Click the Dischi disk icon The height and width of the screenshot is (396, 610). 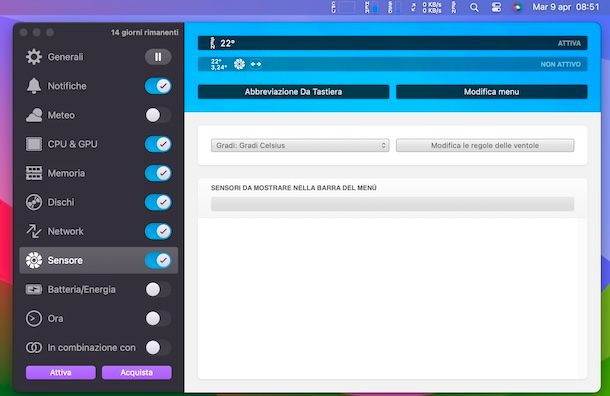click(x=34, y=202)
